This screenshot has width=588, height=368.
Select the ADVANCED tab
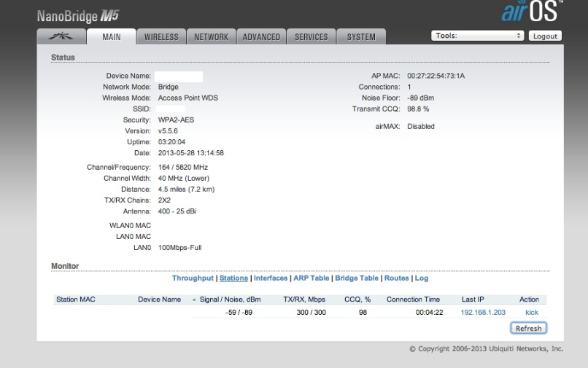pyautogui.click(x=261, y=37)
